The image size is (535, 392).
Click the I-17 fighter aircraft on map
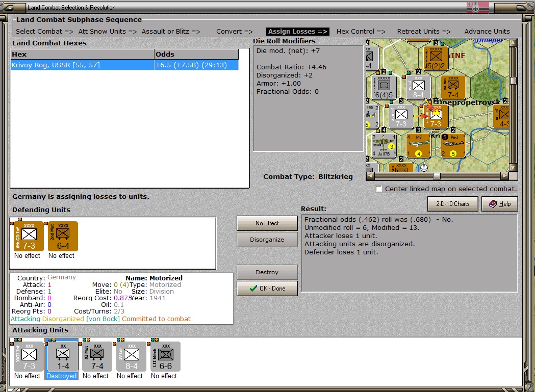(x=418, y=145)
